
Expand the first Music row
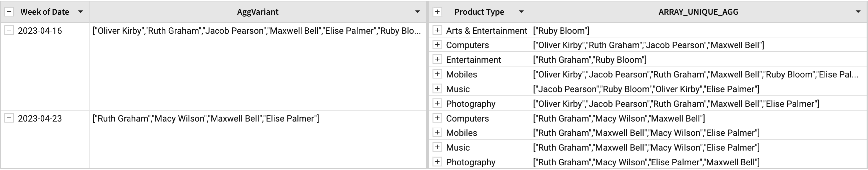point(437,89)
